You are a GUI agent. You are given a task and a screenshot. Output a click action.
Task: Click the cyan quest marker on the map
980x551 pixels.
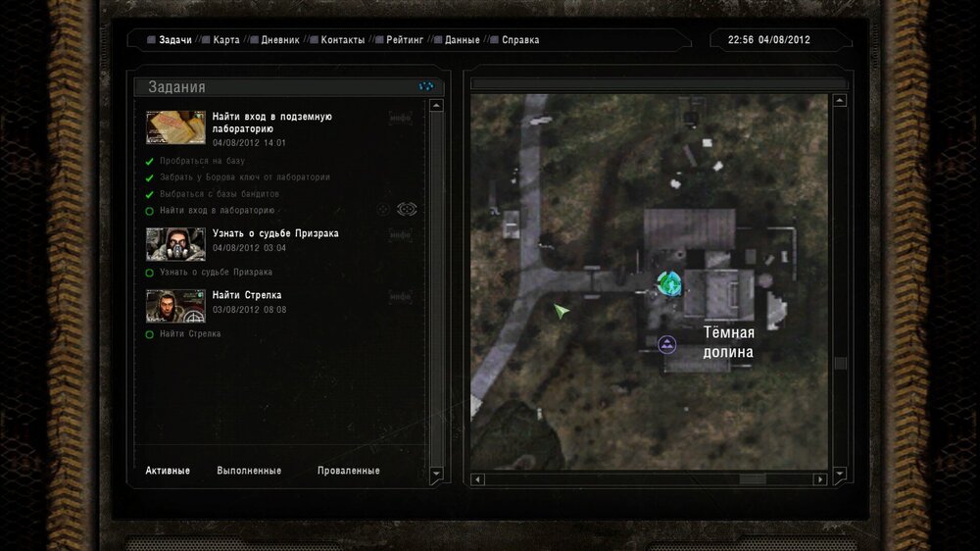pyautogui.click(x=668, y=283)
